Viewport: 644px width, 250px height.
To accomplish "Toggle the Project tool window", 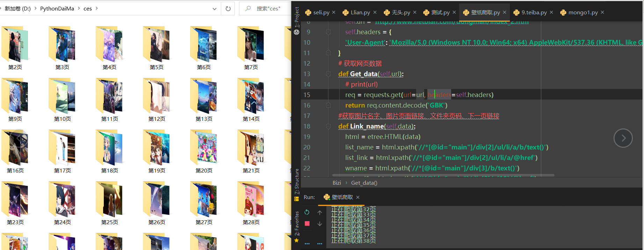I will (x=297, y=17).
